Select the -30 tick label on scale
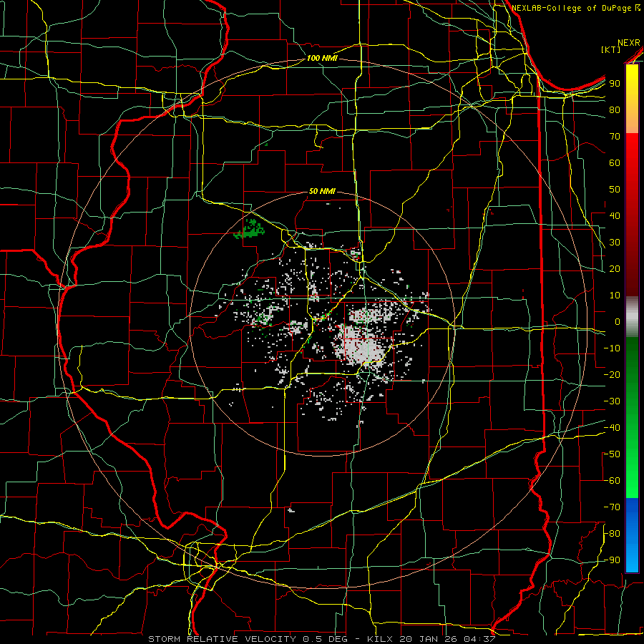This screenshot has height=644, width=644. (x=612, y=401)
